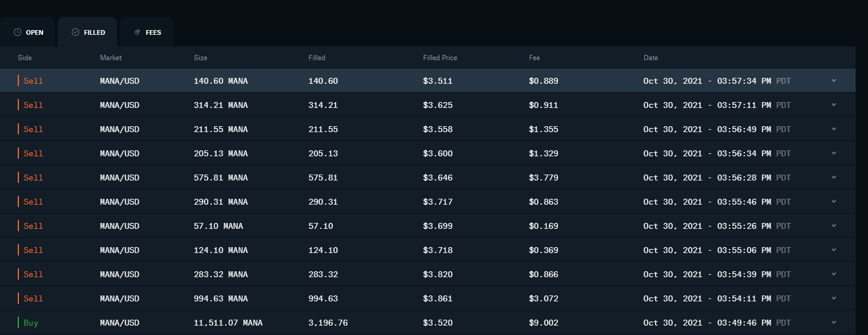Viewport: 868px width, 335px height.
Task: Click MANA/USD market in $3.600 sell row
Action: click(119, 153)
